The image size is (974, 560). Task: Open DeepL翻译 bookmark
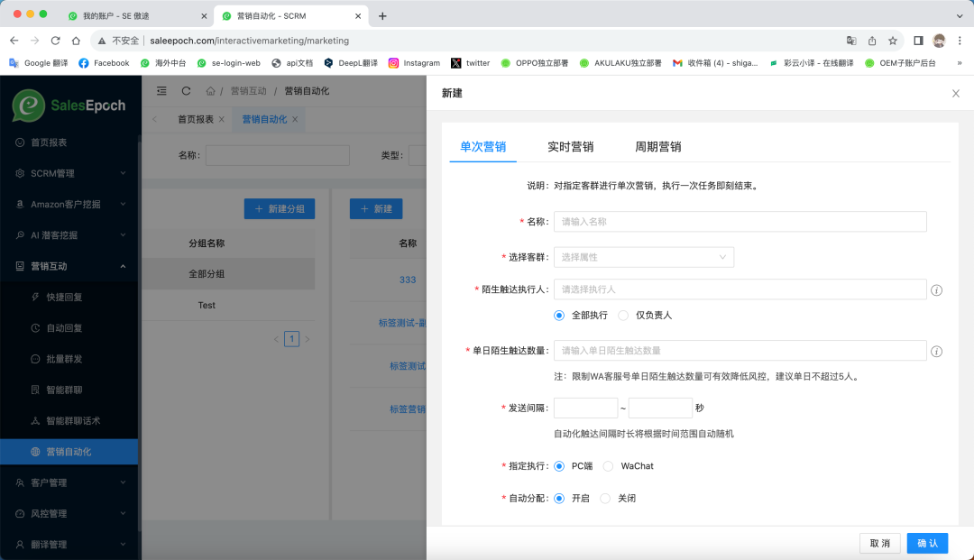point(350,63)
